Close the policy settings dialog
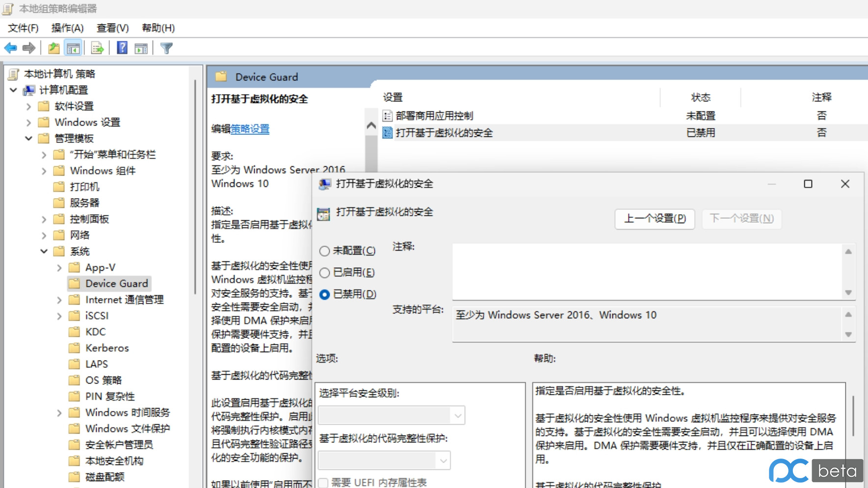 [845, 184]
